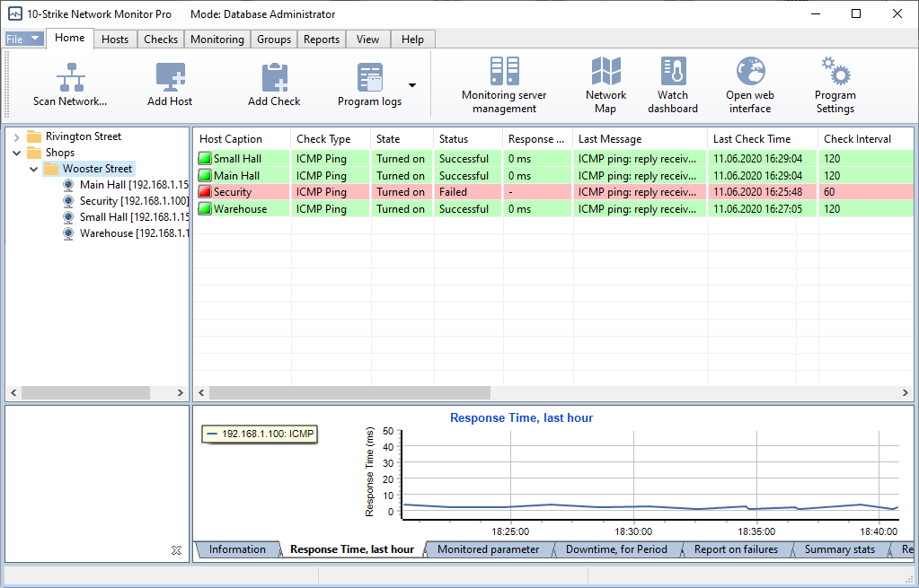The image size is (919, 588).
Task: Show the Summary stats tab
Action: coord(839,549)
